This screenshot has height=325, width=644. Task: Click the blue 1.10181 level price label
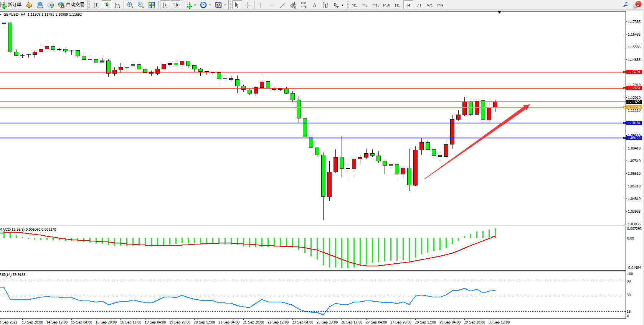pyautogui.click(x=634, y=123)
